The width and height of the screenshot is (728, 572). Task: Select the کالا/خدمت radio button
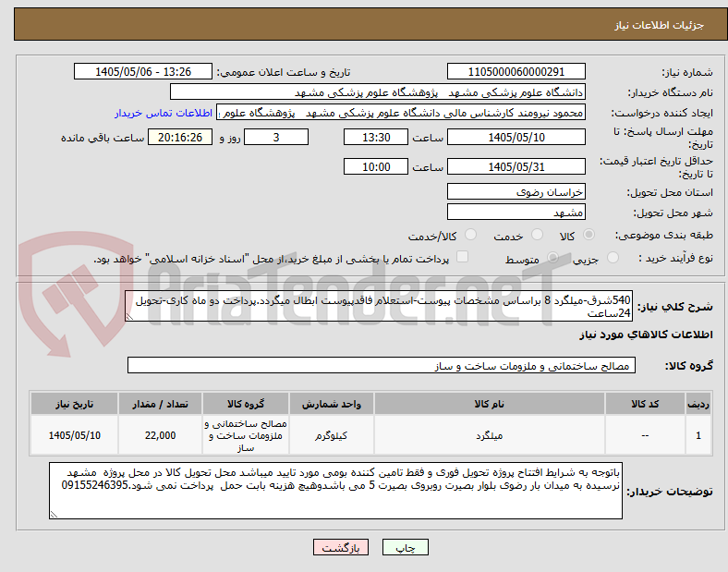[471, 235]
